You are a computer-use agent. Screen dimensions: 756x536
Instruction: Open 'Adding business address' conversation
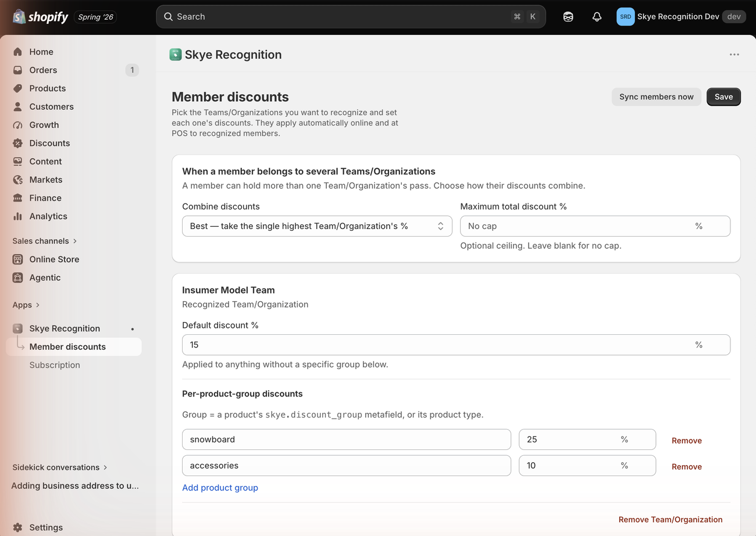75,486
